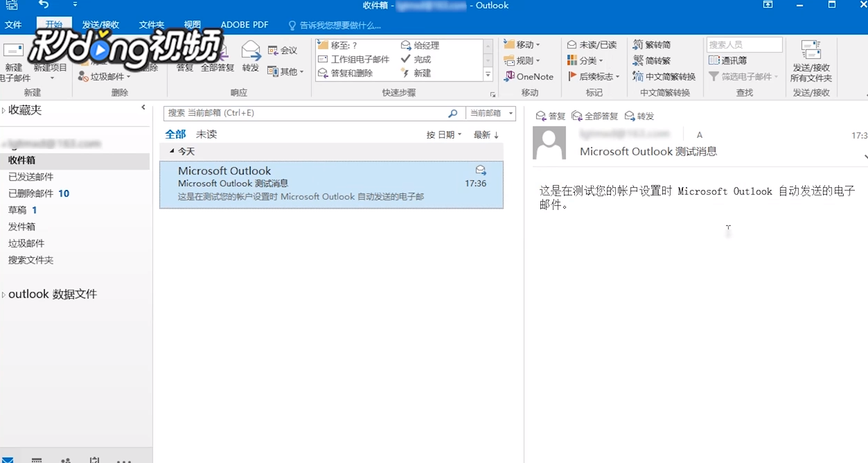Open the File (文件) tab
The height and width of the screenshot is (463, 868).
click(13, 25)
